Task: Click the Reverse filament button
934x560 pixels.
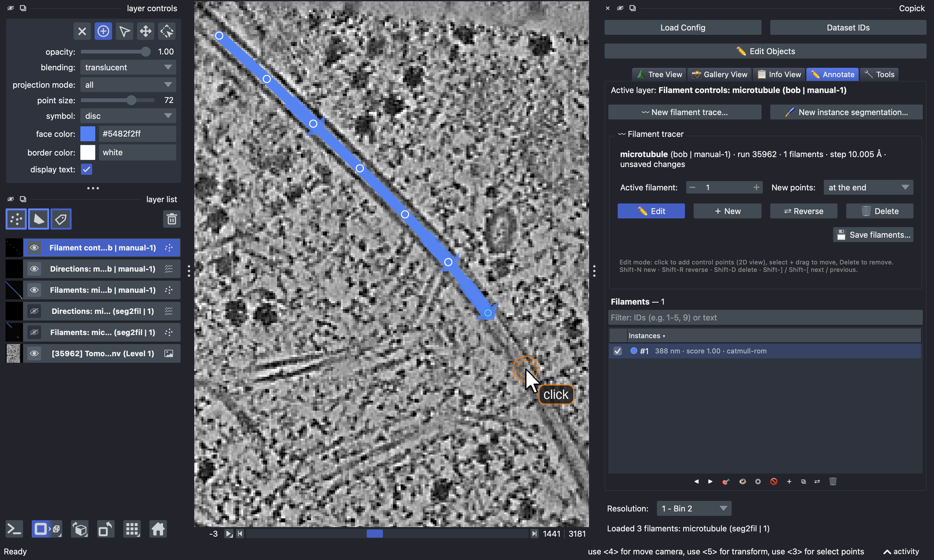Action: click(803, 211)
